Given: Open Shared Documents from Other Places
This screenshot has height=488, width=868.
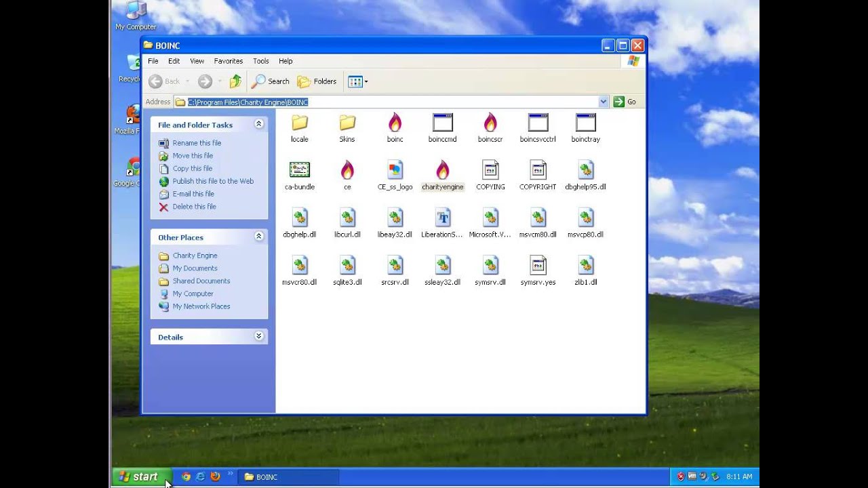Looking at the screenshot, I should click(x=201, y=281).
